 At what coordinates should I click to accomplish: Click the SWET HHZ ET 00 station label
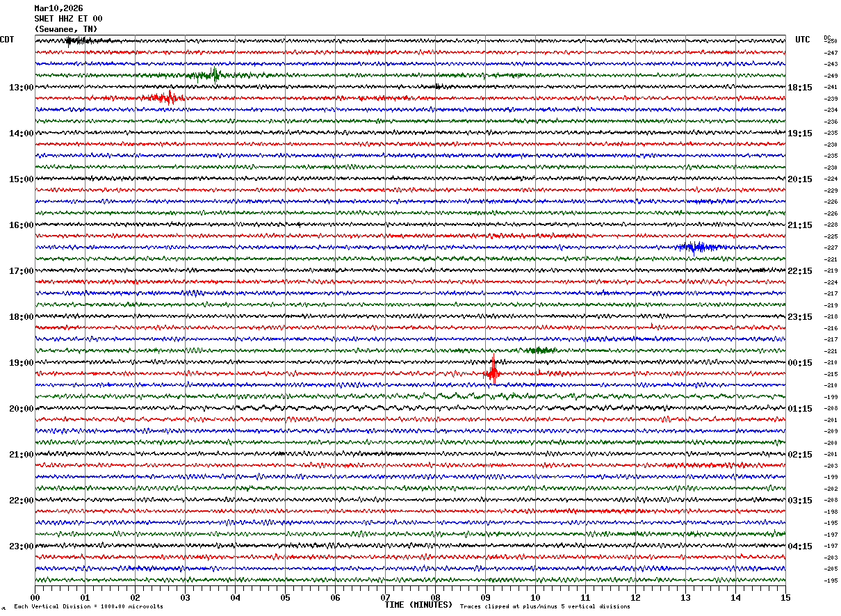click(68, 19)
